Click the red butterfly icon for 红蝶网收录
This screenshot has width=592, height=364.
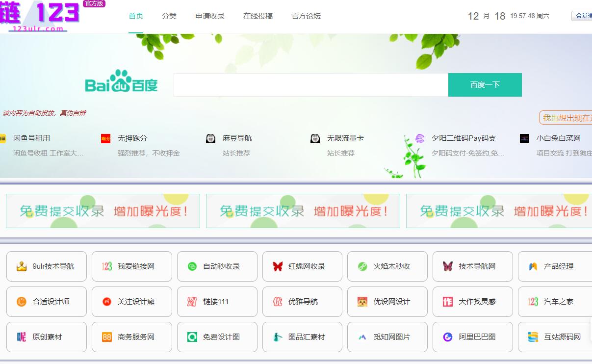[x=278, y=266]
